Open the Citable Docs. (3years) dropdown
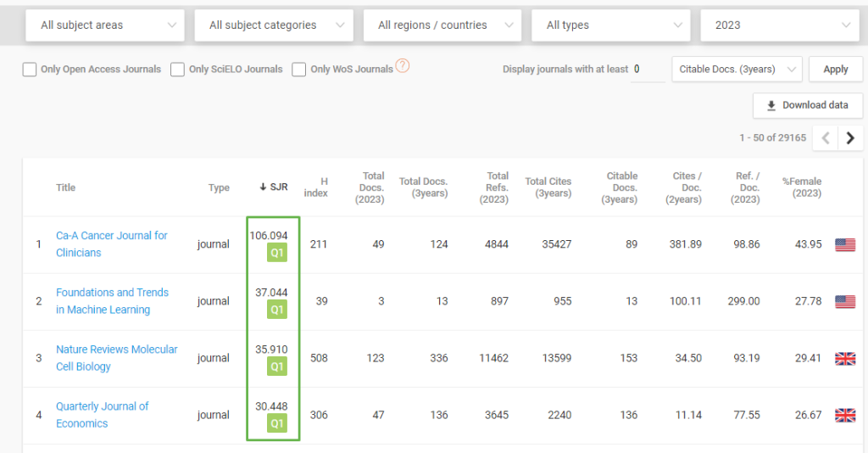 (737, 70)
